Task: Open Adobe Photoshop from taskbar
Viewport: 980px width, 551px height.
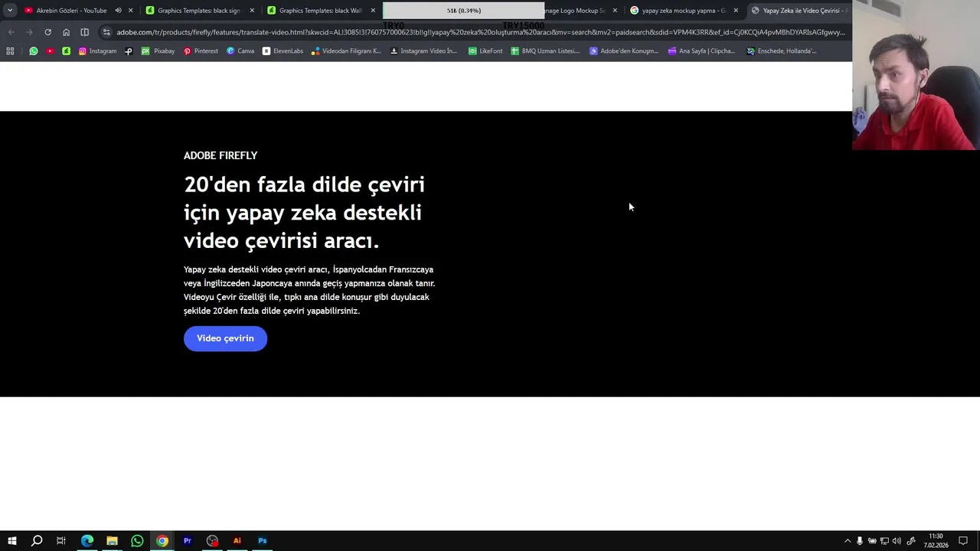Action: pyautogui.click(x=262, y=541)
